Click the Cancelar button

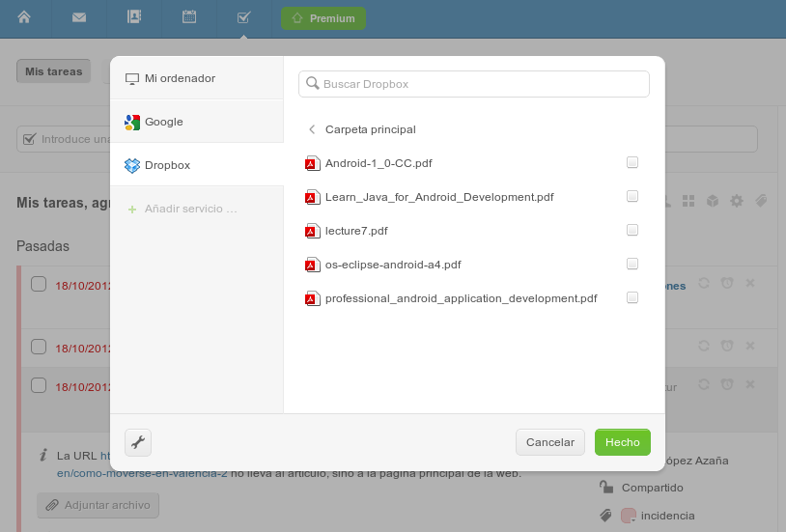[x=549, y=442]
